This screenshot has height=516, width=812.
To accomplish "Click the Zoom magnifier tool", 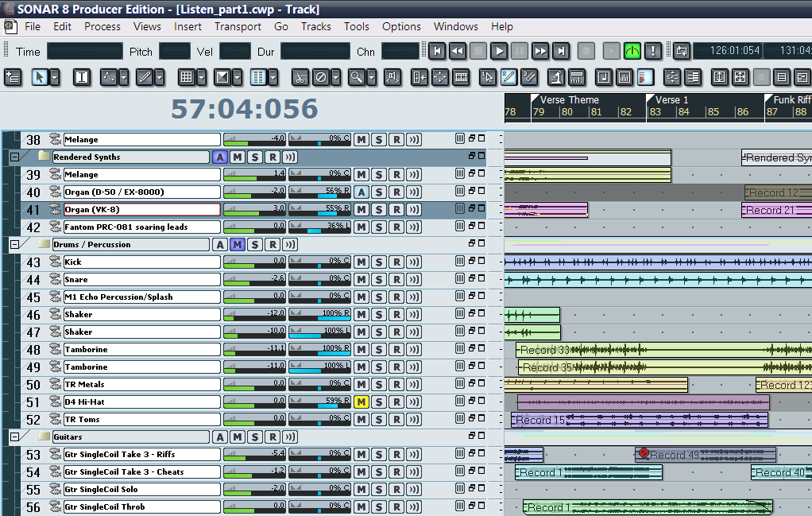I will click(x=356, y=77).
